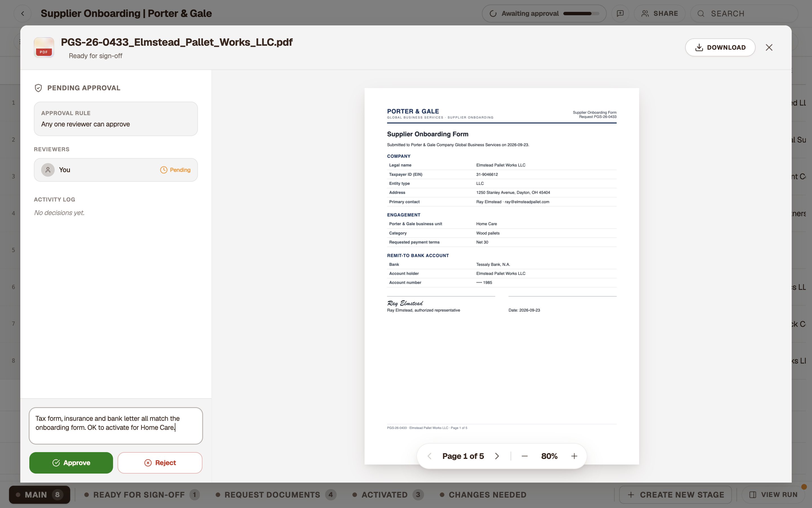Approve the supplier onboarding document

pyautogui.click(x=71, y=463)
